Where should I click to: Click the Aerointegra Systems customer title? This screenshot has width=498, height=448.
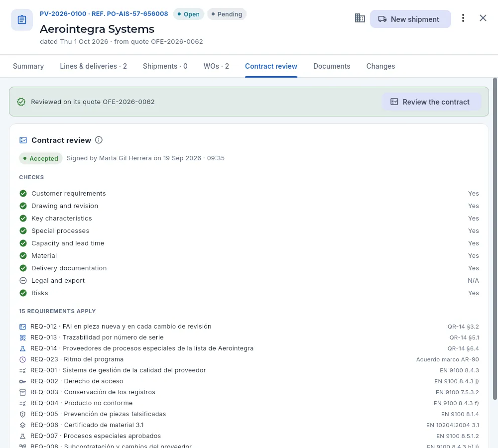coord(97,29)
